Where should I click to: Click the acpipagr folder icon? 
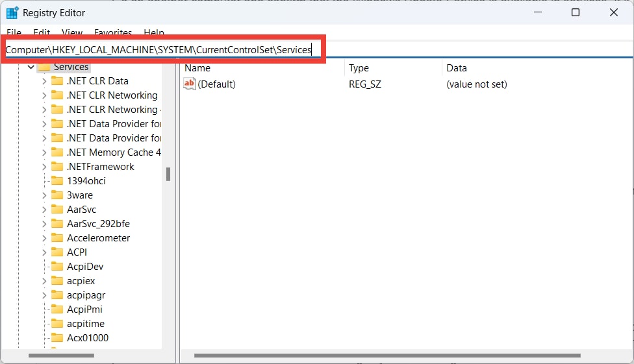click(x=57, y=295)
